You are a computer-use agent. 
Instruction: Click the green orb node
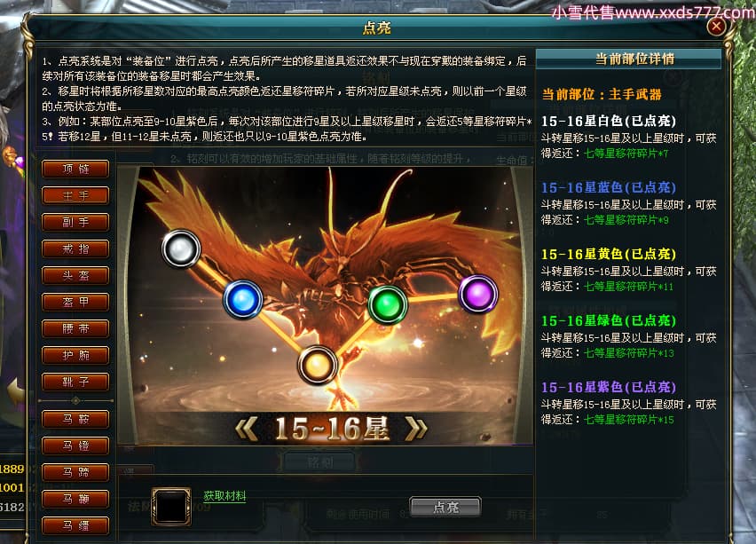[x=387, y=304]
